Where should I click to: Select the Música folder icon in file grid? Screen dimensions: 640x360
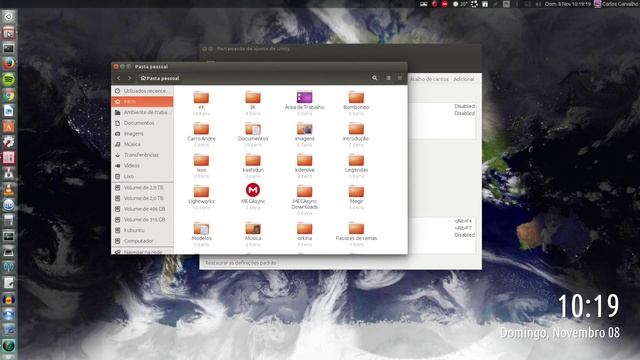pos(253,229)
